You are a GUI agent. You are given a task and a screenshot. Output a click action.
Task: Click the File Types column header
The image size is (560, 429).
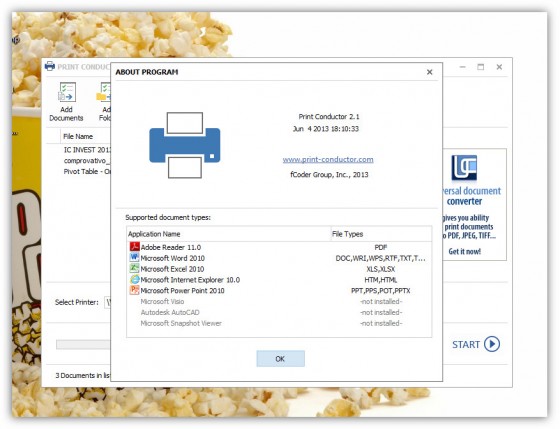tap(381, 234)
